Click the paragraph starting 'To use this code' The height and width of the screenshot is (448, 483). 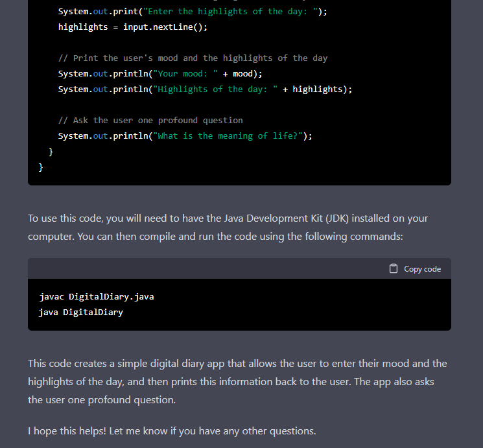[228, 228]
